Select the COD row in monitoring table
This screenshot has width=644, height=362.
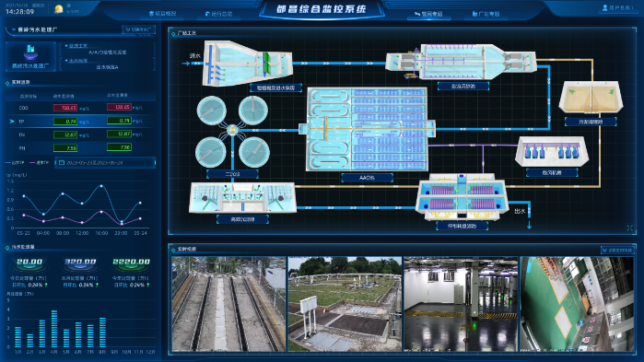80,108
